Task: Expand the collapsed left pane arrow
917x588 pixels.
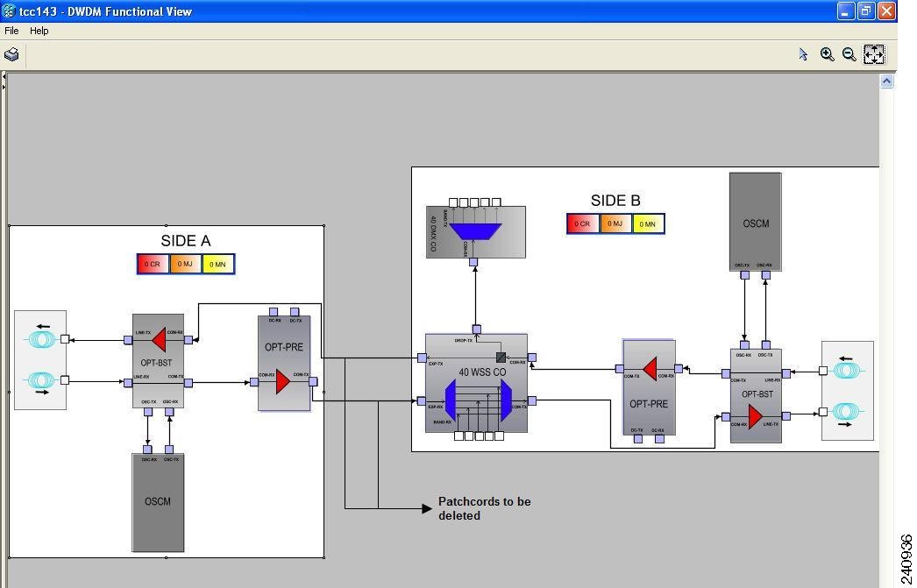Action: pos(4,87)
